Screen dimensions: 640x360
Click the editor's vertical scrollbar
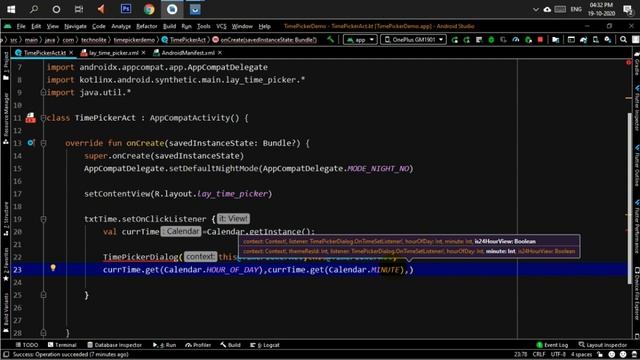629,198
